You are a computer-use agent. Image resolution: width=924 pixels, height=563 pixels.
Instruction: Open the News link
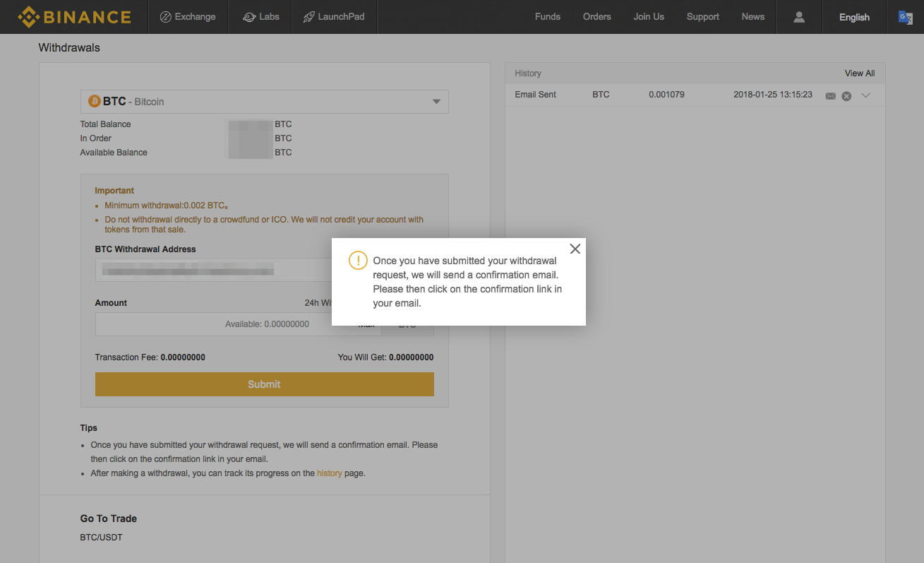click(753, 17)
